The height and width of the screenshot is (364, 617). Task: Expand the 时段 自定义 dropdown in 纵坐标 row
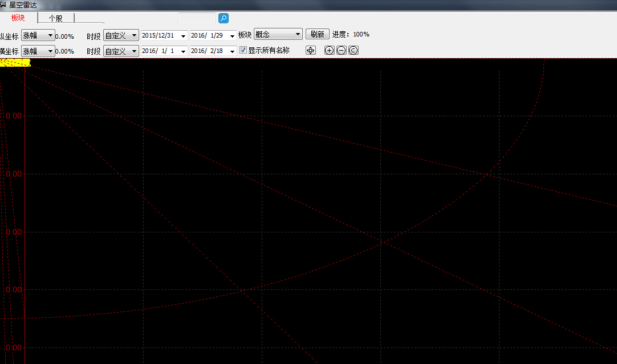click(121, 35)
